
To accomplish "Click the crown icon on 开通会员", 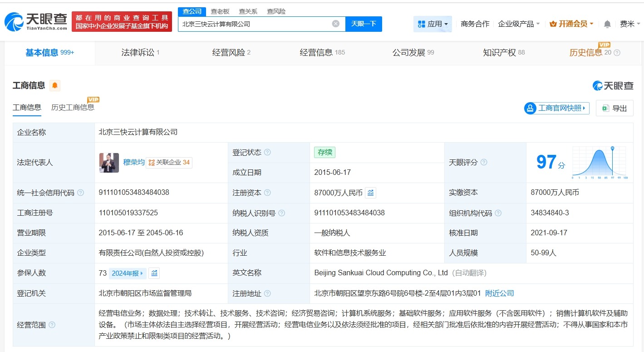I will coord(553,24).
